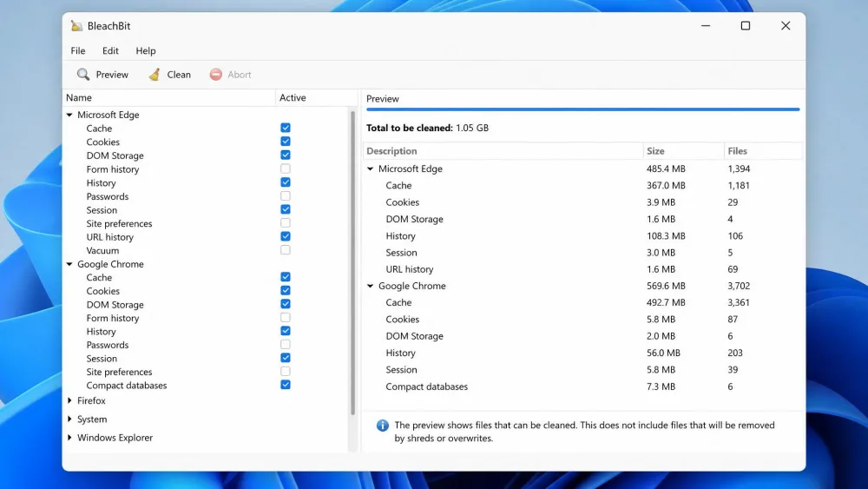The image size is (868, 489).
Task: Open the Edit menu
Action: (110, 50)
